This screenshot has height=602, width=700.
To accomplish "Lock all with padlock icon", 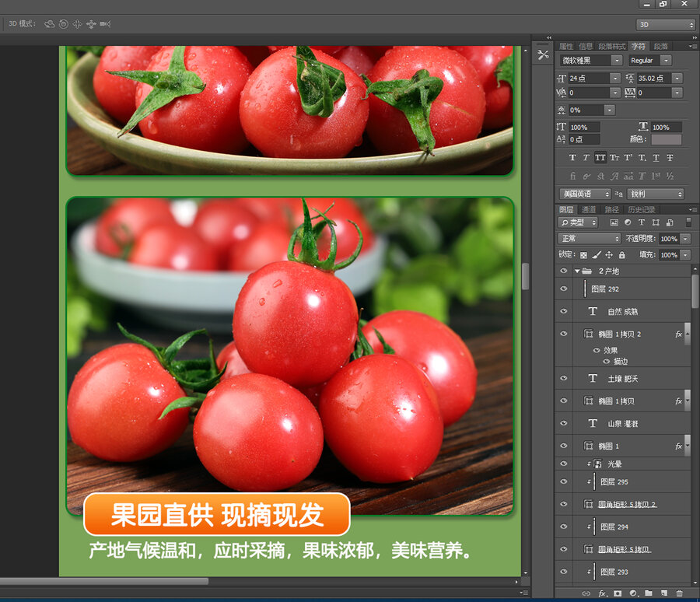I will click(622, 255).
